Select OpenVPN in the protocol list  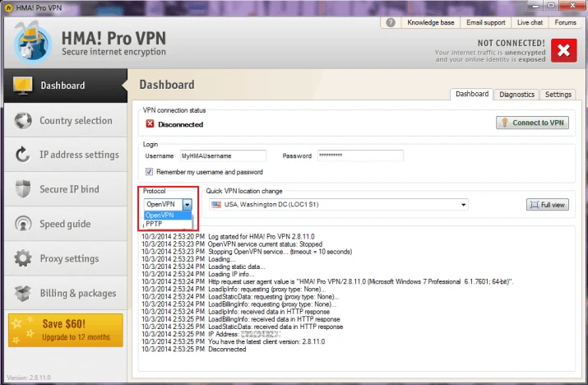168,215
